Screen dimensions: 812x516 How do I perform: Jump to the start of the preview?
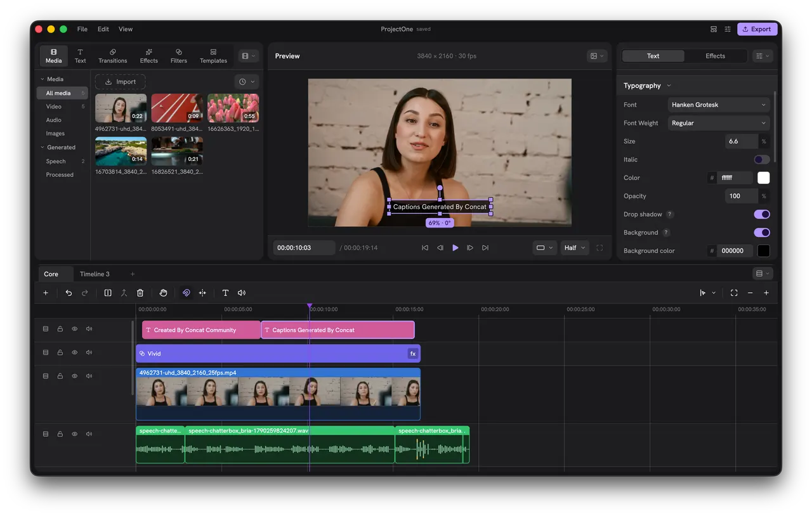(x=425, y=248)
